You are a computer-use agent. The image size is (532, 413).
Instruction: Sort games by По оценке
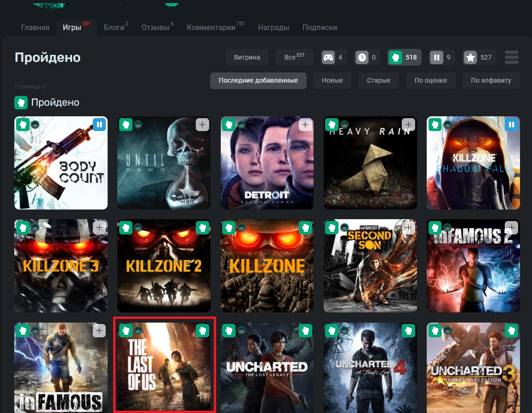[x=430, y=81]
